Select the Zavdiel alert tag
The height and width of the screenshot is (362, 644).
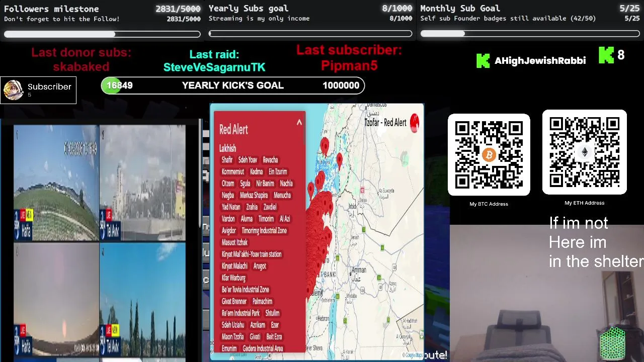pyautogui.click(x=270, y=207)
